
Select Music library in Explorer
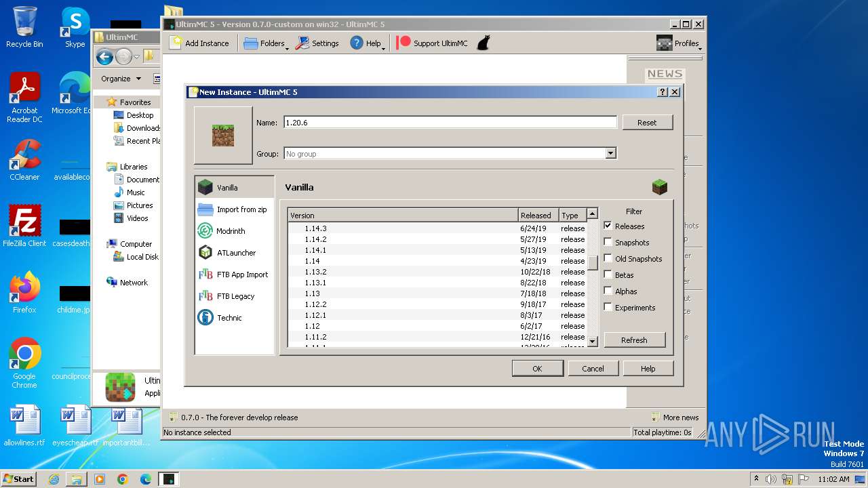pyautogui.click(x=130, y=192)
